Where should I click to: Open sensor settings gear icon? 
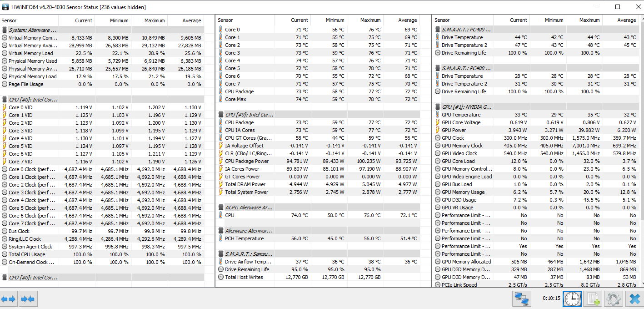(x=613, y=299)
